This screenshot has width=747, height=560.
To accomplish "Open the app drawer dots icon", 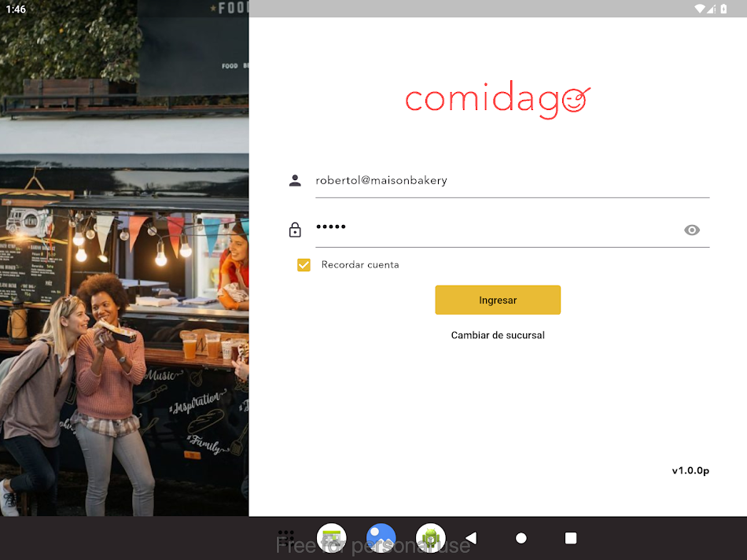I will 286,537.
